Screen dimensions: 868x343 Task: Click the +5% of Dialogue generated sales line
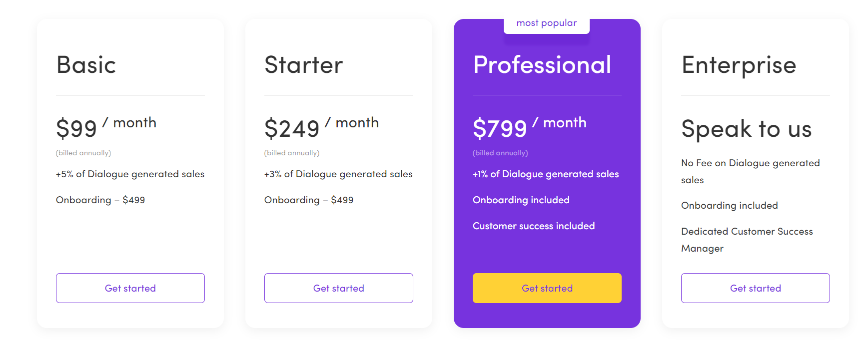point(130,174)
